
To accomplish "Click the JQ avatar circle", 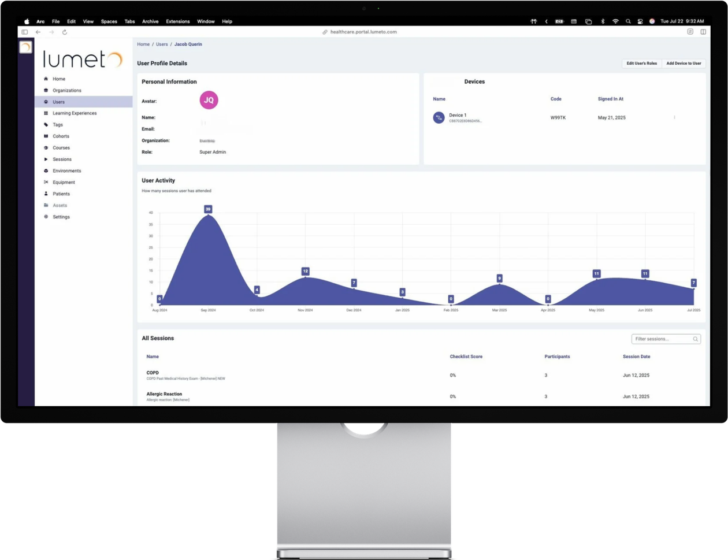I will [209, 101].
